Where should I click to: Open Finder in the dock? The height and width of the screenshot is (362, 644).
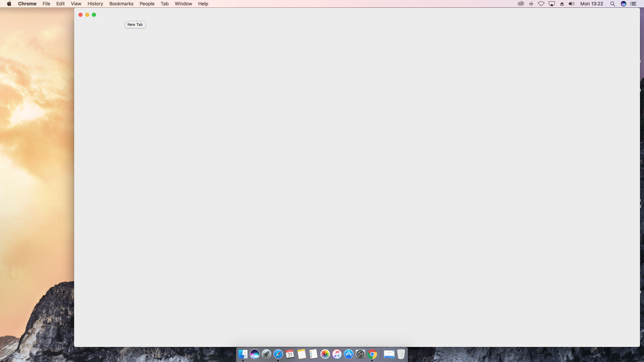pyautogui.click(x=243, y=354)
